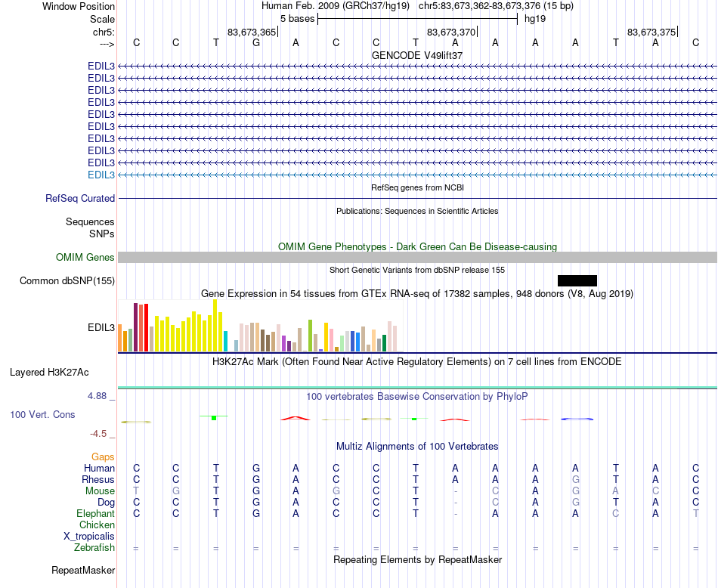Click the cyan GTEx expression bar

coord(225,341)
